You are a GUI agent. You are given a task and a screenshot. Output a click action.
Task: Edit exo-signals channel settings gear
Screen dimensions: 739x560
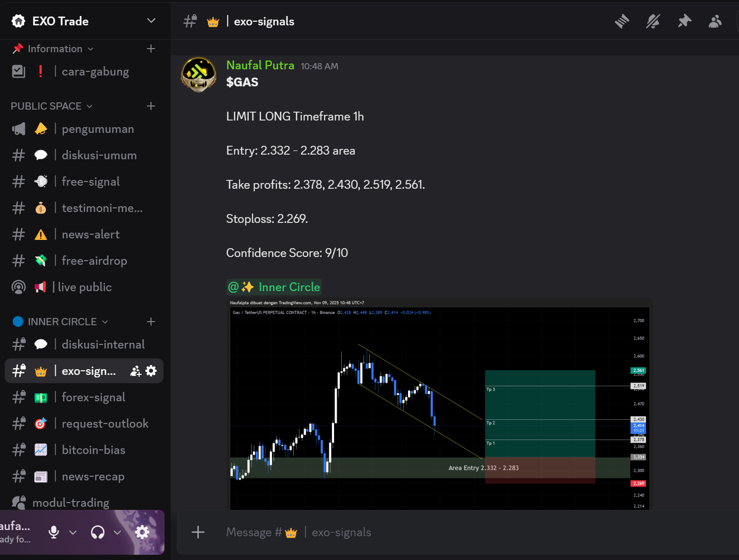pos(151,371)
